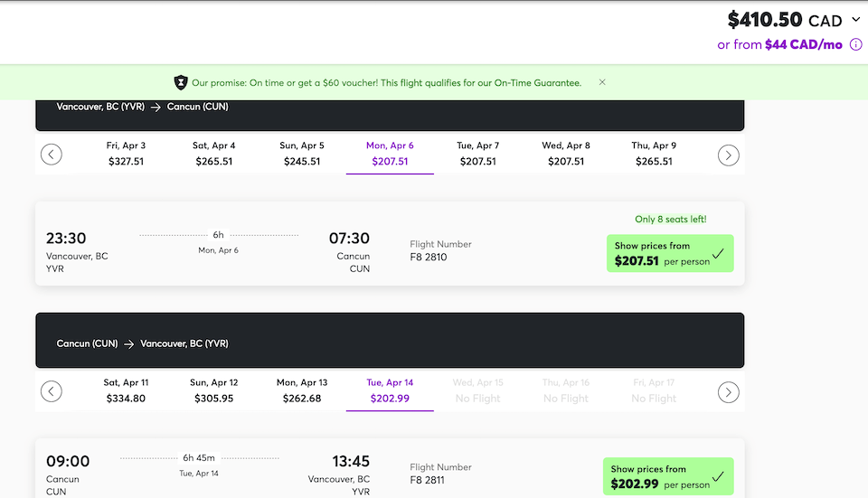Toggle Show prices from $202.99 button
This screenshot has height=498, width=868.
click(669, 476)
